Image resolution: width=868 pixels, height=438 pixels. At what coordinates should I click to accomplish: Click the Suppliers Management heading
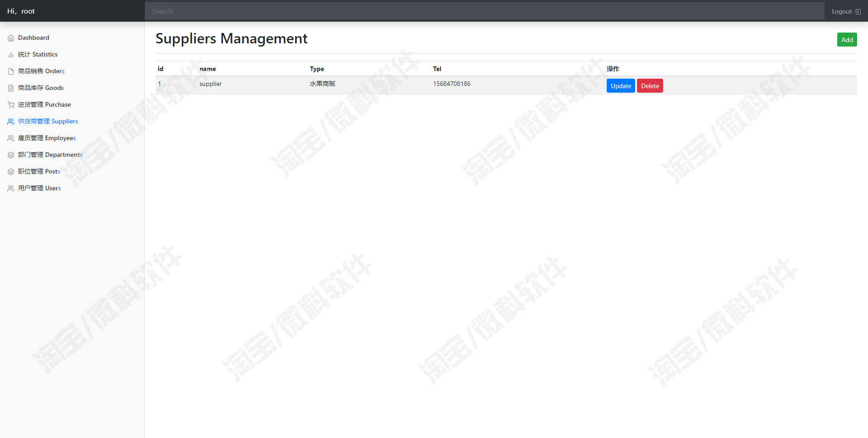(x=231, y=39)
